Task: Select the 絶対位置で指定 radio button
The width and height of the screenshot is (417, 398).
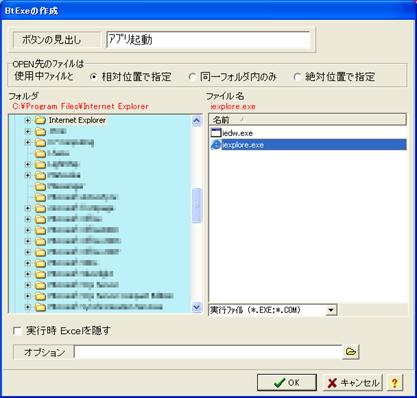Action: tap(297, 77)
